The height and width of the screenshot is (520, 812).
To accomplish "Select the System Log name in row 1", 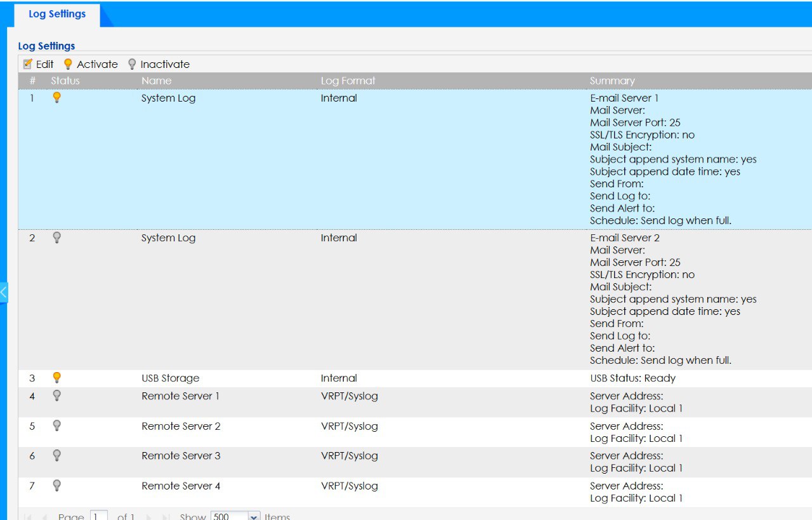I will [168, 98].
